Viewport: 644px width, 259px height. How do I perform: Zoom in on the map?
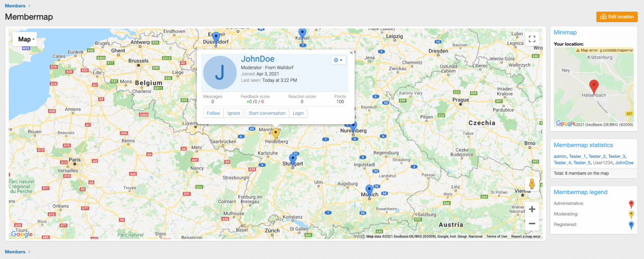pos(532,209)
